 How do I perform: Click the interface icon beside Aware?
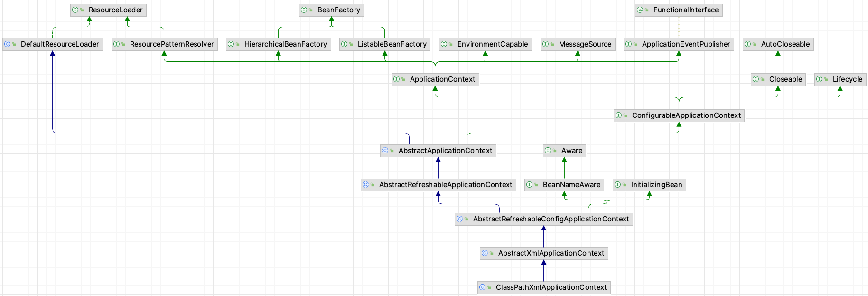pos(548,151)
